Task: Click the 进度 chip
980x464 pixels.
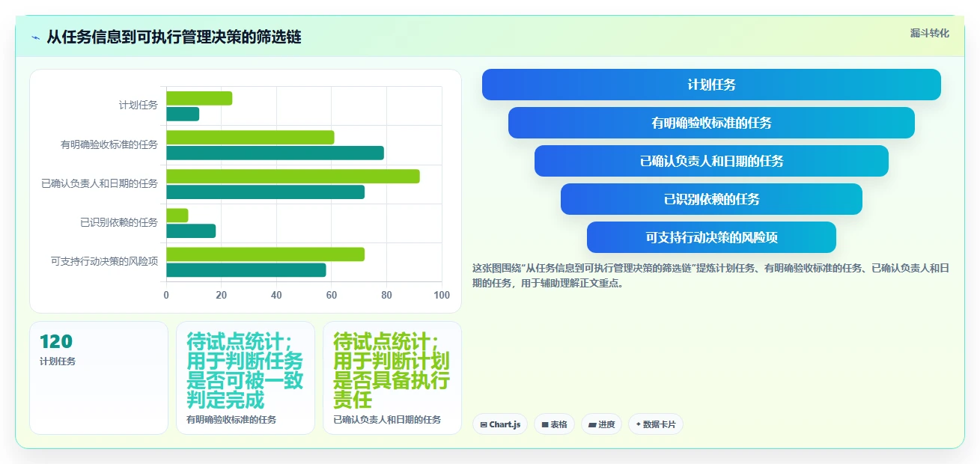Action: [x=601, y=424]
